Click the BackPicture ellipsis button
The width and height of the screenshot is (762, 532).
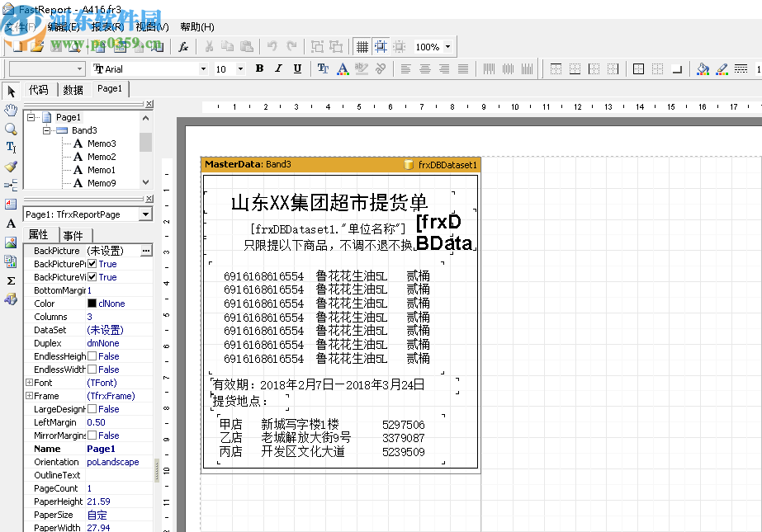click(x=146, y=250)
